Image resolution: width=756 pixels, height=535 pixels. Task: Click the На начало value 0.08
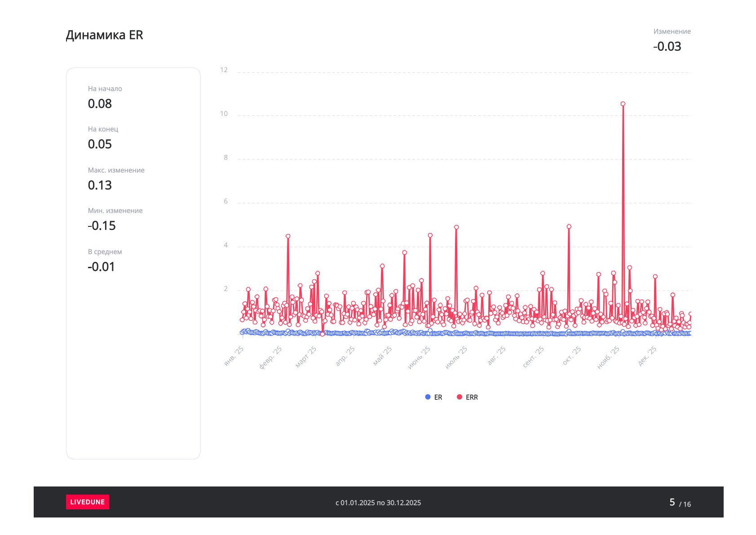[100, 104]
